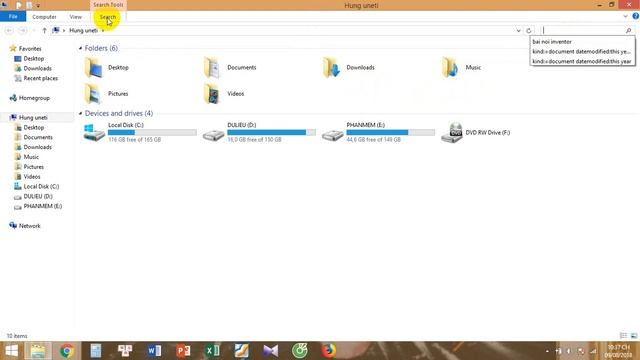Open Word from the taskbar
This screenshot has height=360, width=640.
[154, 351]
